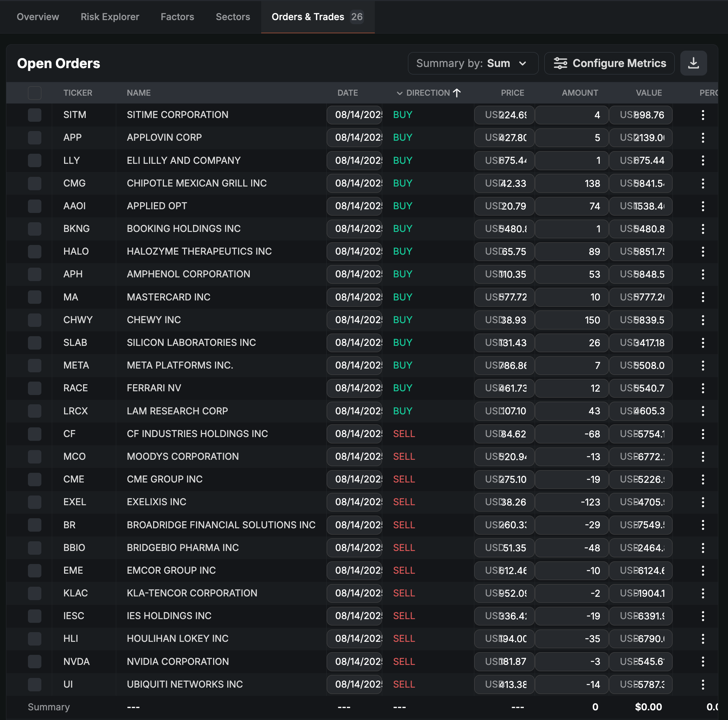Screen dimensions: 728x720
Task: Open the row options for LLY
Action: click(702, 160)
